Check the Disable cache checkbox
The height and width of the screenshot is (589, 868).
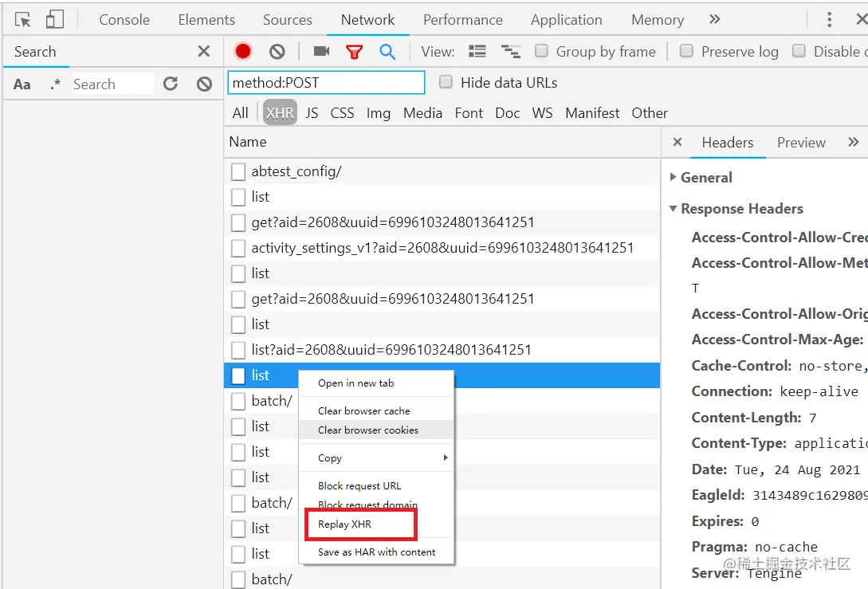[798, 51]
